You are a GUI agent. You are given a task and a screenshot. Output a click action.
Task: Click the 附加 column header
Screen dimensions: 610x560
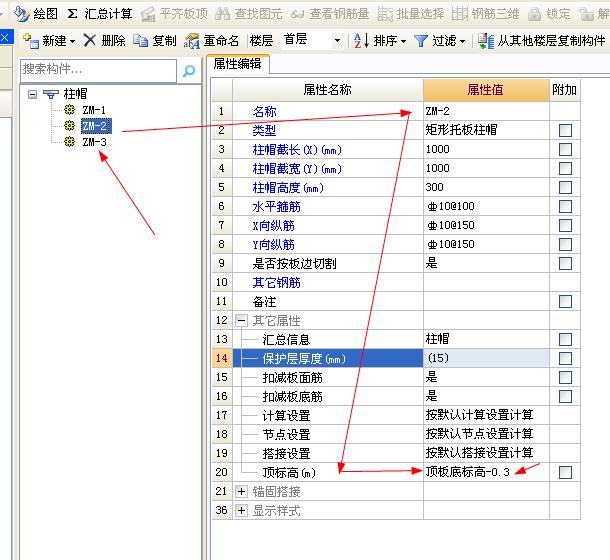(564, 90)
